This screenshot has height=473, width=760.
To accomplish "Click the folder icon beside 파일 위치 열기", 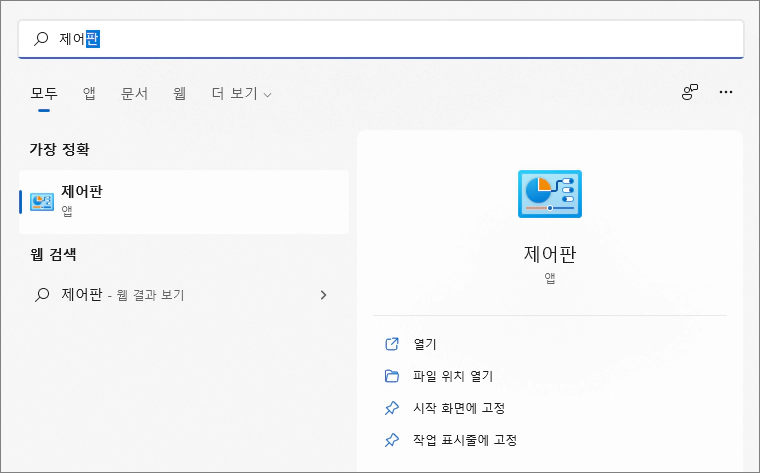I will coord(392,376).
